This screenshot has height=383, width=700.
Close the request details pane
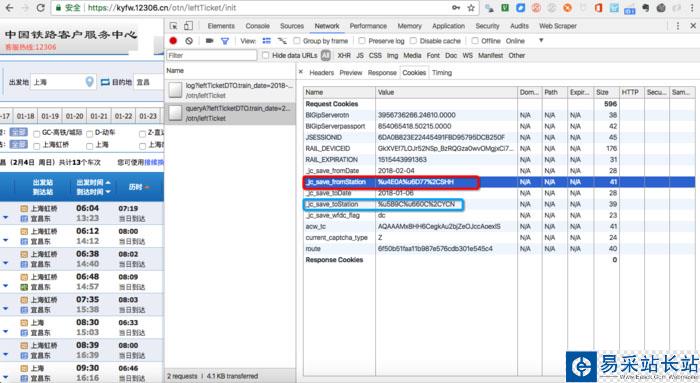coord(300,72)
